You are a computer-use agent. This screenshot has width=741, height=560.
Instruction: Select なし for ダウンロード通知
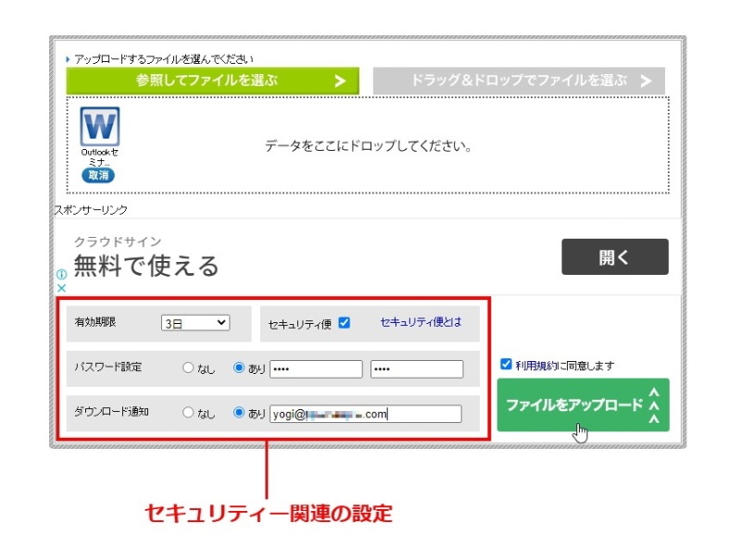188,412
